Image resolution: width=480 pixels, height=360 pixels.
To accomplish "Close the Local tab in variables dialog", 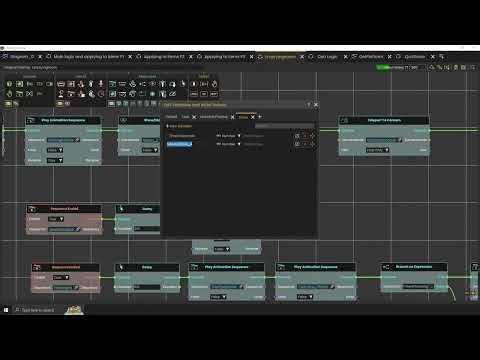I will 194,117.
